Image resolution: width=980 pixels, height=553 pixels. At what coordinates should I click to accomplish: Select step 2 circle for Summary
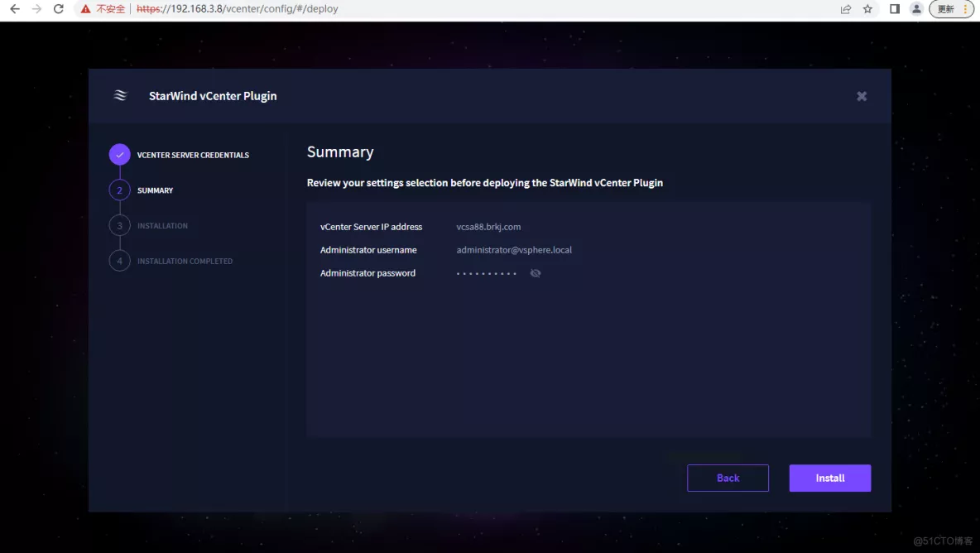tap(119, 190)
